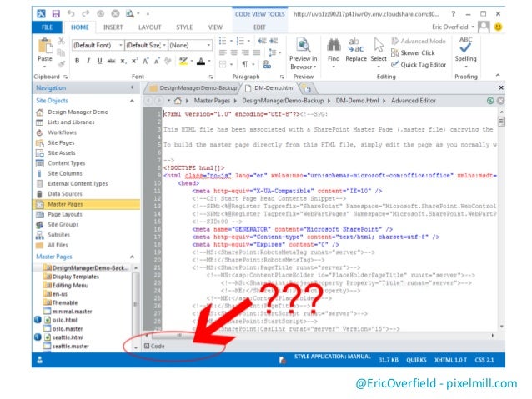Click the Save icon in quick access toolbar
532x399 pixels.
[x=56, y=14]
